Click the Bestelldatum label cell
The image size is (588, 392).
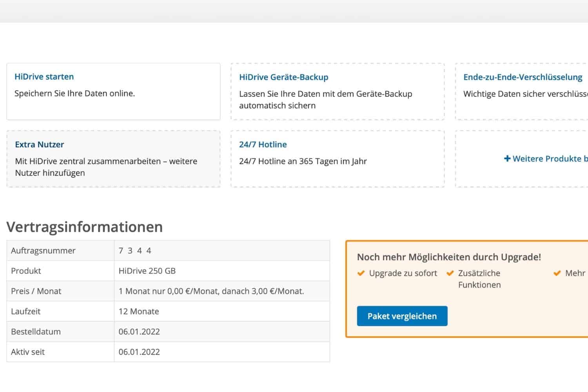pyautogui.click(x=60, y=332)
